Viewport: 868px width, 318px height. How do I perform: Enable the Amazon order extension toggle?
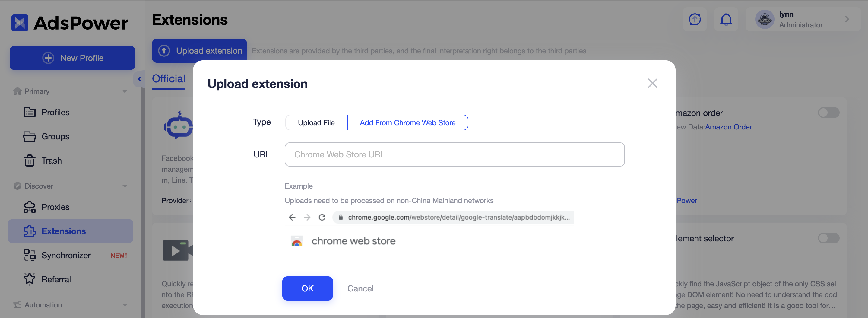[x=828, y=113]
